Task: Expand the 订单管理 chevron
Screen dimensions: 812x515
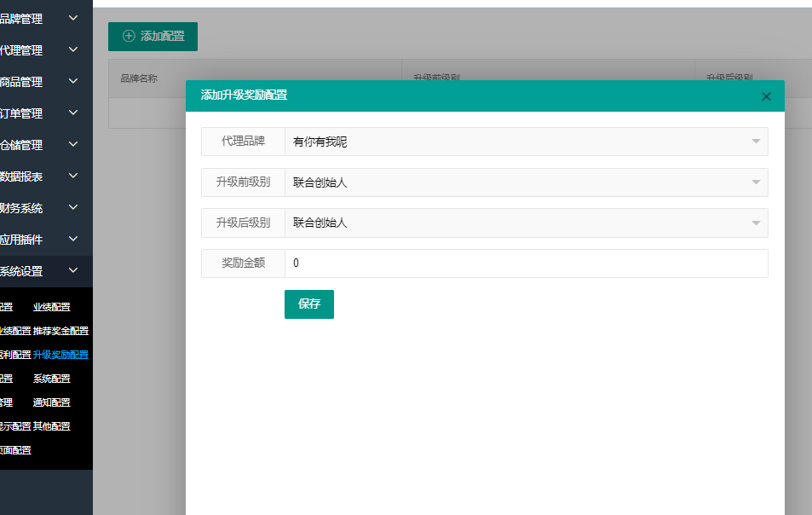Action: point(73,113)
